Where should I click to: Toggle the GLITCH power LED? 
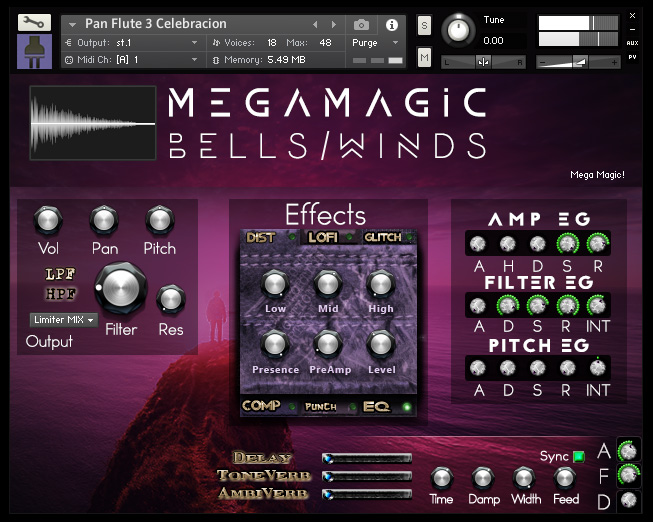click(x=410, y=237)
